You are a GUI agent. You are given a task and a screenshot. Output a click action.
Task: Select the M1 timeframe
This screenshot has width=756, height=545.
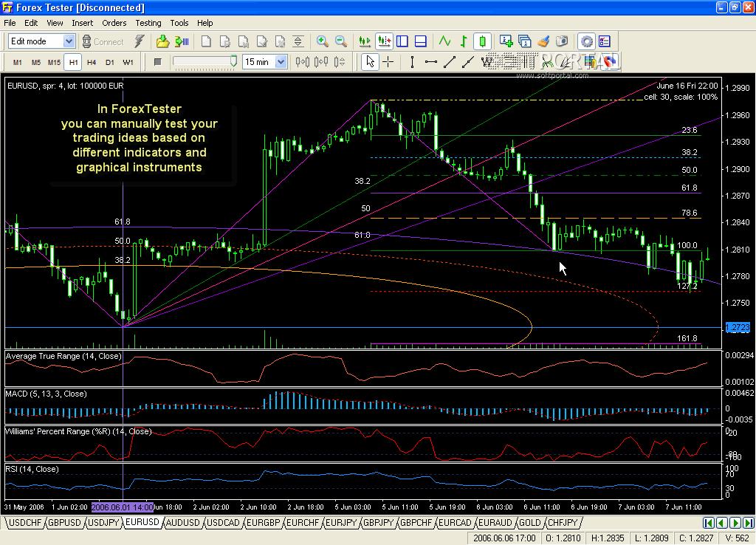18,62
